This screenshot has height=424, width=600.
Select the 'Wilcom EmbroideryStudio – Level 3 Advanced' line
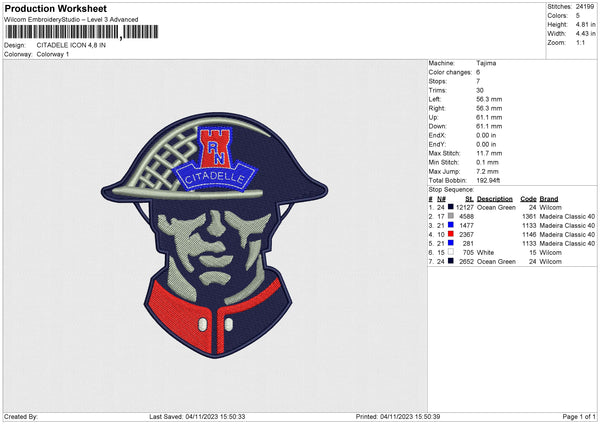(71, 20)
